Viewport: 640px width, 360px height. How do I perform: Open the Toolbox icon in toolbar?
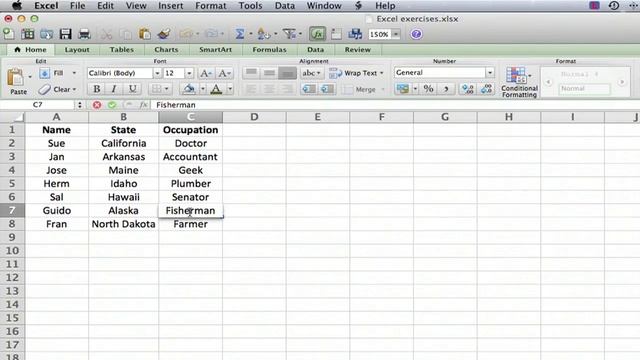[x=336, y=34]
